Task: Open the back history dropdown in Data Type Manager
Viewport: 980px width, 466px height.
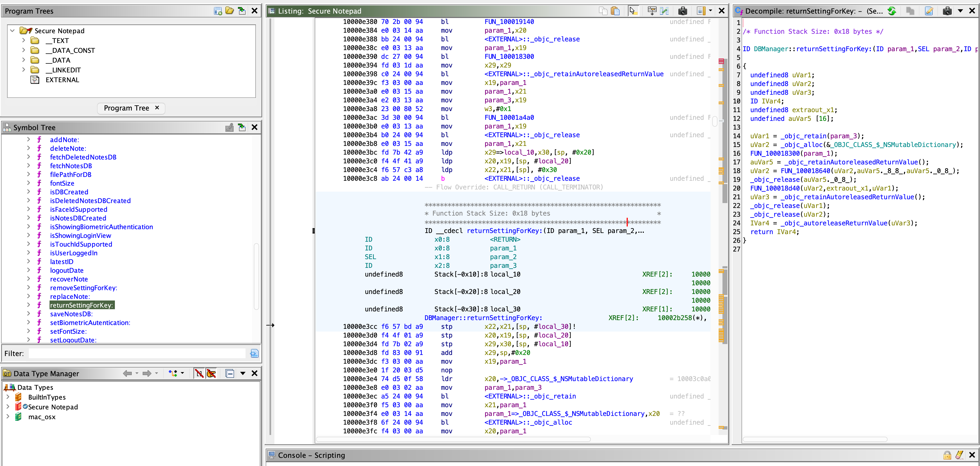Action: click(x=137, y=373)
